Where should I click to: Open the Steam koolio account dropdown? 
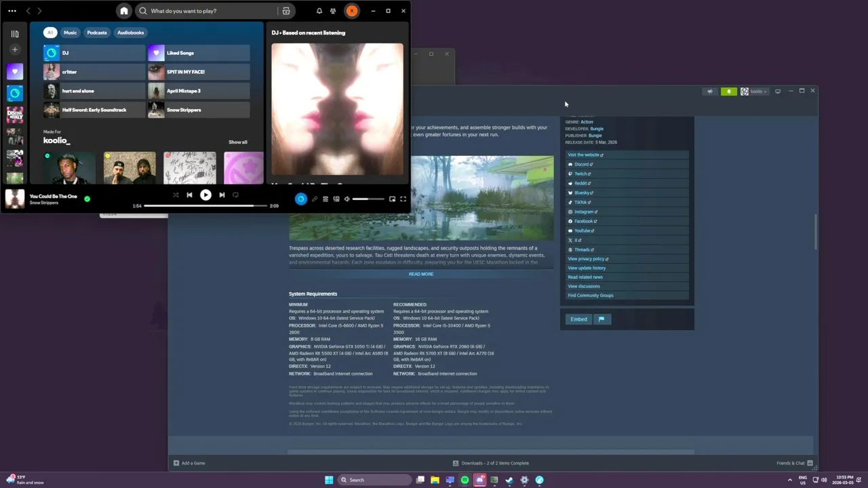click(x=754, y=91)
